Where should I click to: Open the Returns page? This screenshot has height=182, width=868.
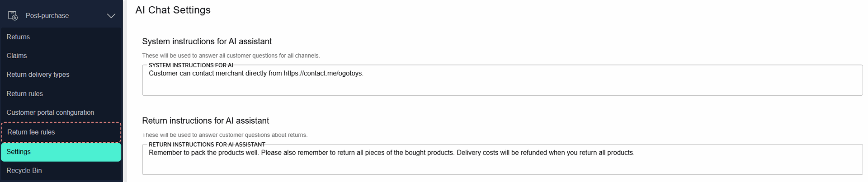pos(18,37)
